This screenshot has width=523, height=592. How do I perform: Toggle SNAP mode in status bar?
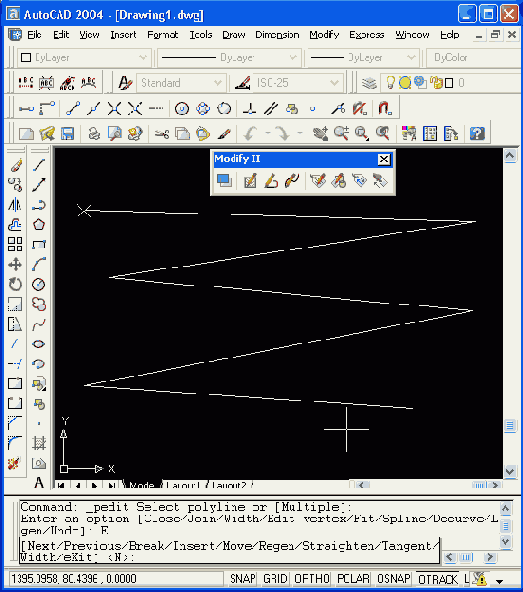tap(243, 579)
